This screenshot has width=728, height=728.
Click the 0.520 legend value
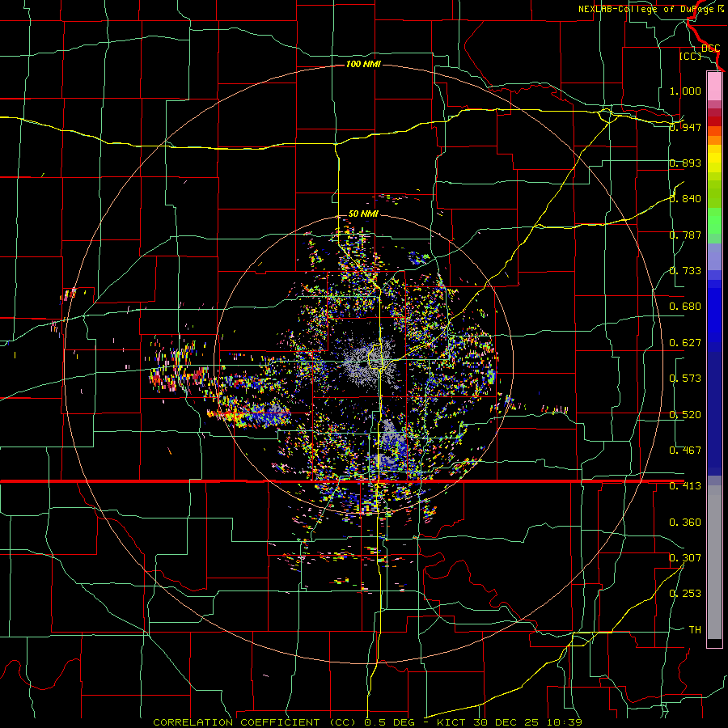coord(685,415)
